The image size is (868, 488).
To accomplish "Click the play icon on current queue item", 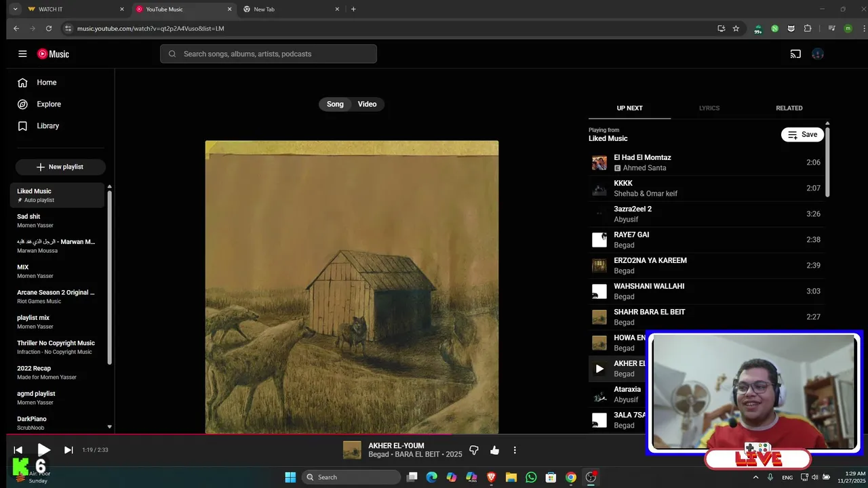I will (x=599, y=369).
